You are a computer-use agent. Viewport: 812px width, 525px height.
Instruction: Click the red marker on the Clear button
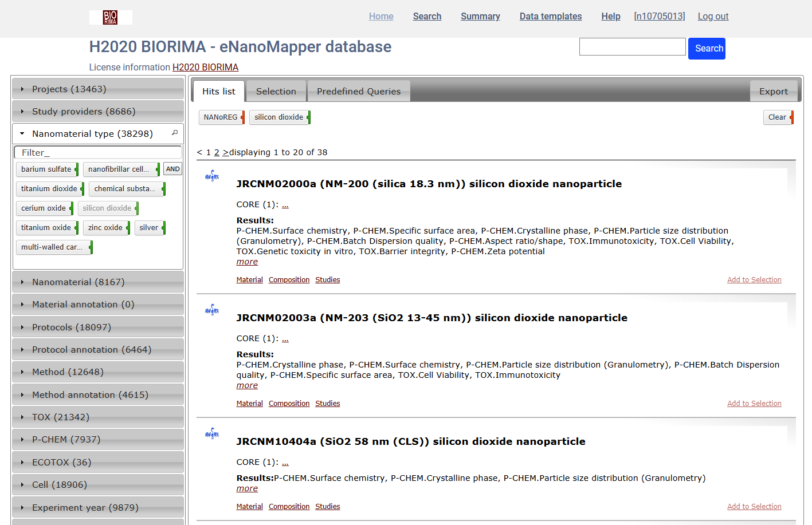pyautogui.click(x=791, y=117)
